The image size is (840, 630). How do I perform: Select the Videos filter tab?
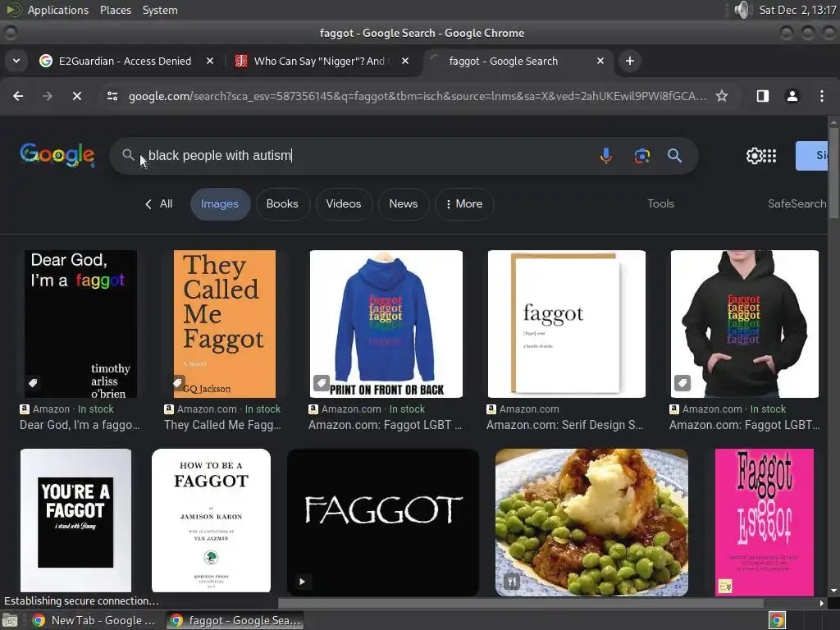(x=344, y=203)
